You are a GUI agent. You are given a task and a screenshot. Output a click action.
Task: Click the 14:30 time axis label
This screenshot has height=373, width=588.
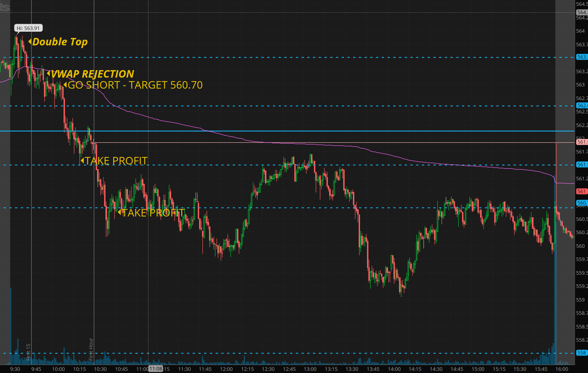[436, 369]
